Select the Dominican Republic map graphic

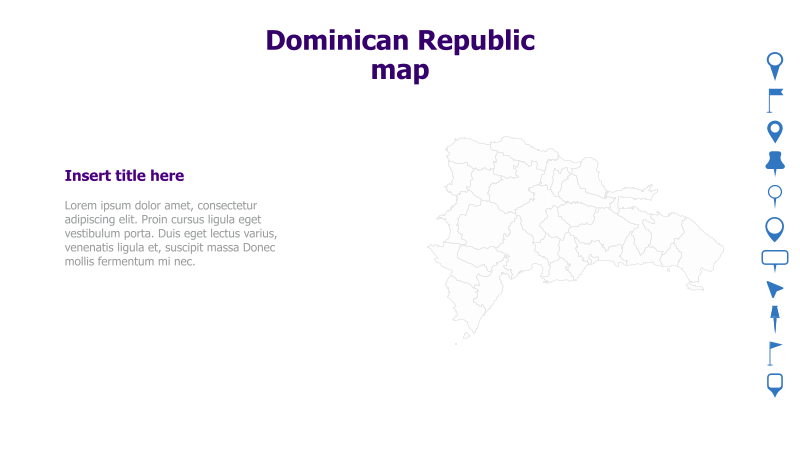coord(575,240)
